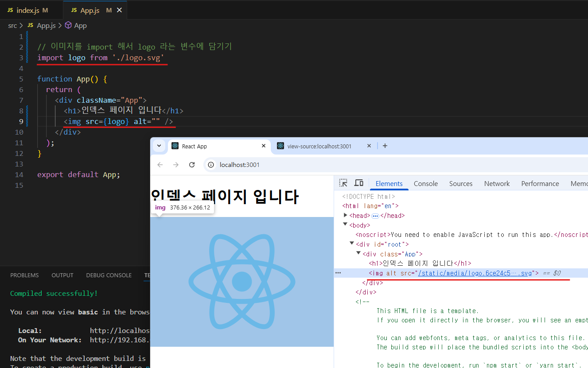588x368 pixels.
Task: Open the OUTPUT panel in VS Code
Action: (62, 275)
